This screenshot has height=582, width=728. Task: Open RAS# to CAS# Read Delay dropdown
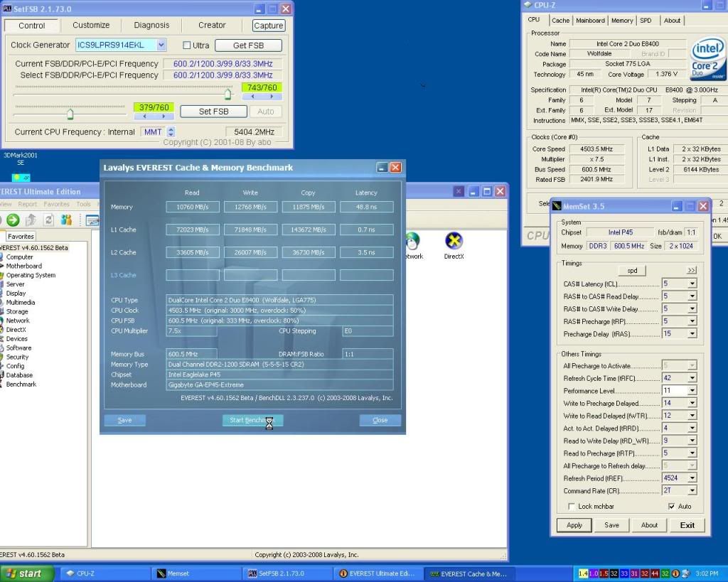pos(692,296)
